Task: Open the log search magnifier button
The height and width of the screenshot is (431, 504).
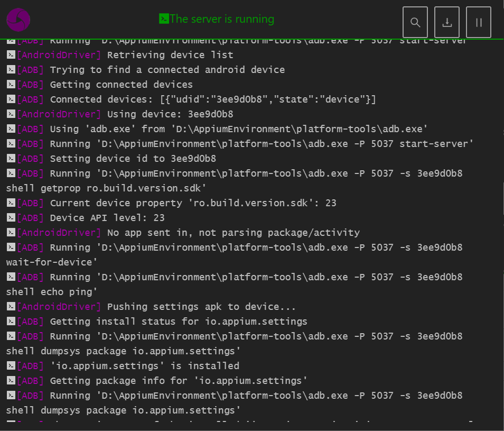Action: click(415, 22)
